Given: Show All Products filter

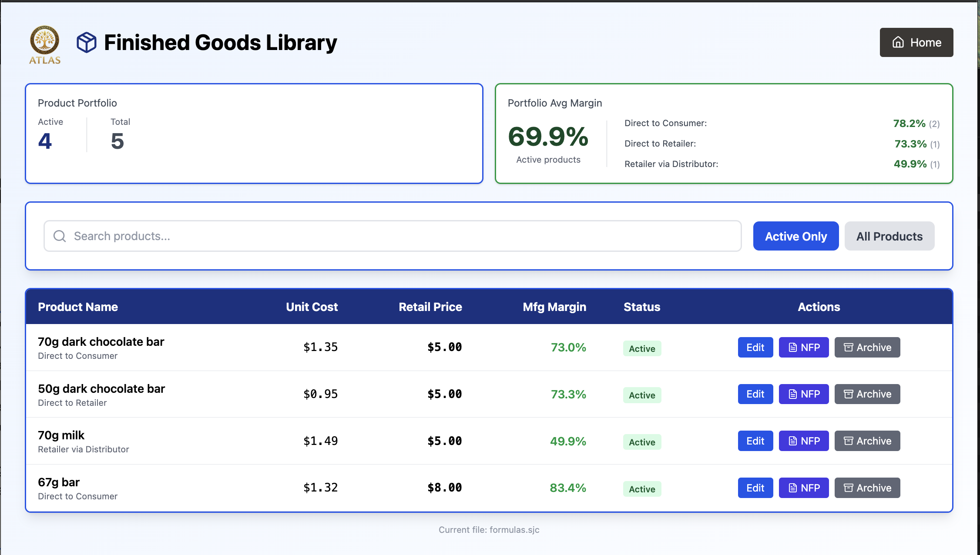Looking at the screenshot, I should (889, 236).
